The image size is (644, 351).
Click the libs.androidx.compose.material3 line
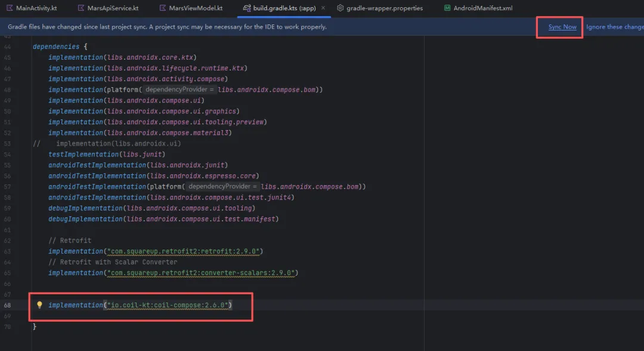coord(140,133)
